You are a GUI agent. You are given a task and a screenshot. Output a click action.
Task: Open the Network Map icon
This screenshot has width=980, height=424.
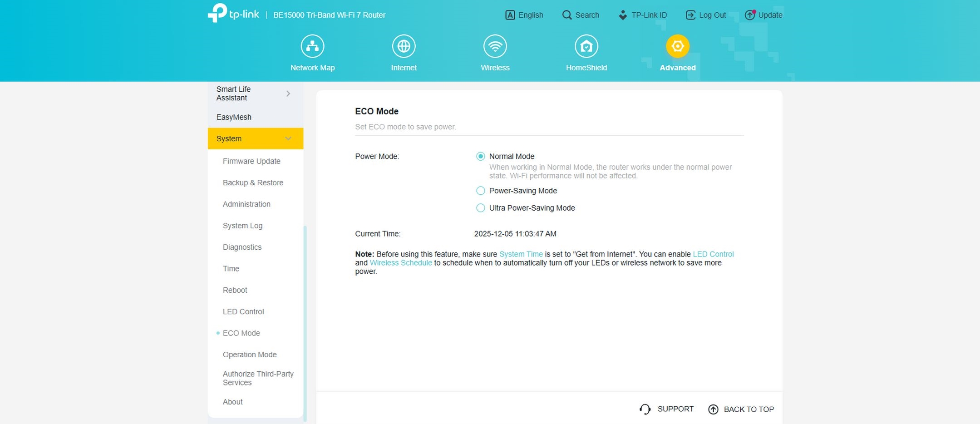(312, 46)
